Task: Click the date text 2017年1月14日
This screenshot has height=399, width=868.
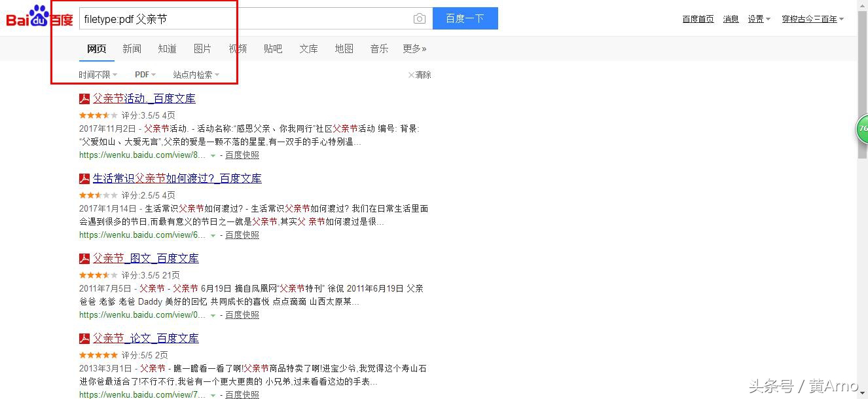Action: (107, 208)
